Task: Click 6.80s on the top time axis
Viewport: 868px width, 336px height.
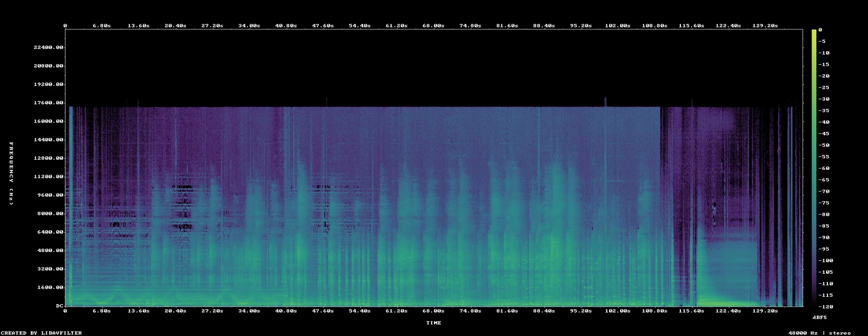Action: (102, 26)
